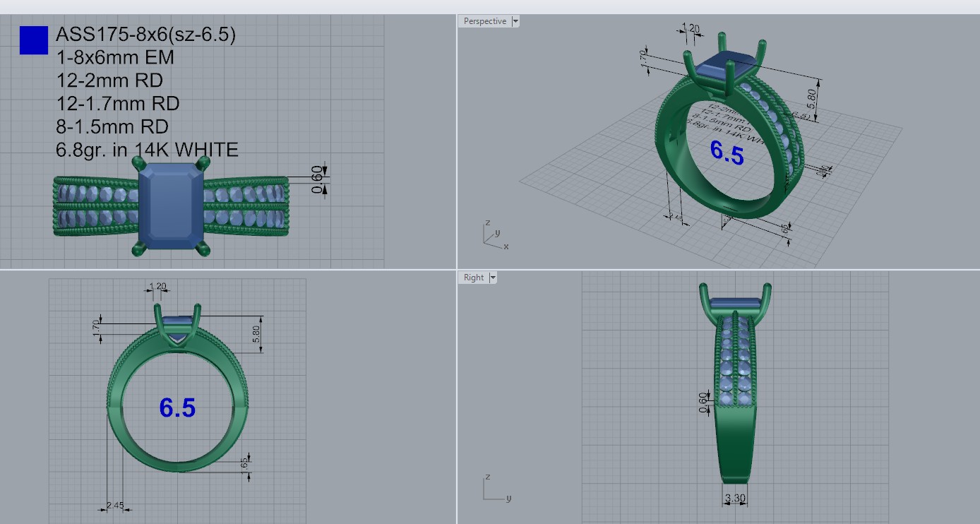Click the Right viewport title label
This screenshot has width=980, height=524.
[474, 278]
